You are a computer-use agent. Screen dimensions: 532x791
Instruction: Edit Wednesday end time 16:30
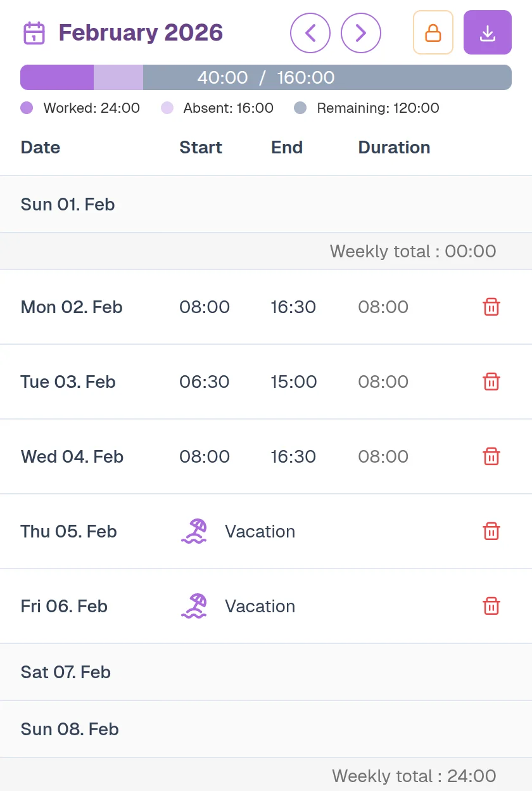293,457
